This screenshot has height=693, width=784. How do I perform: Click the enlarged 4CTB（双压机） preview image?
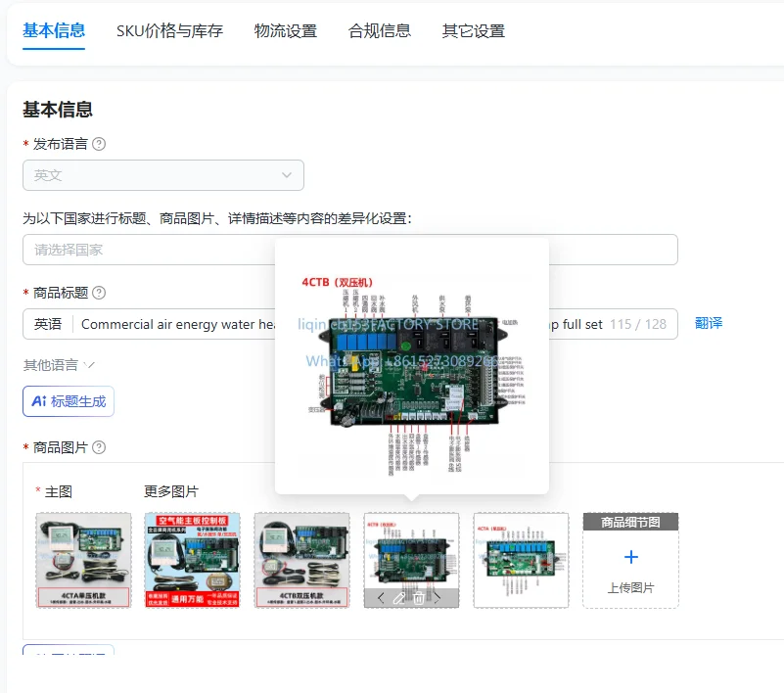tap(412, 375)
